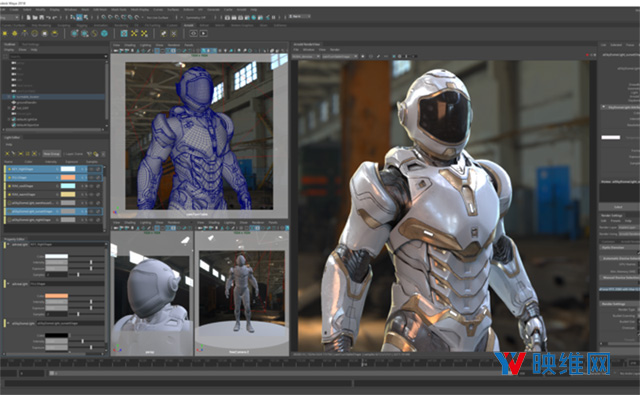
Task: Click the Undo arrow icon
Action: pyautogui.click(x=48, y=18)
